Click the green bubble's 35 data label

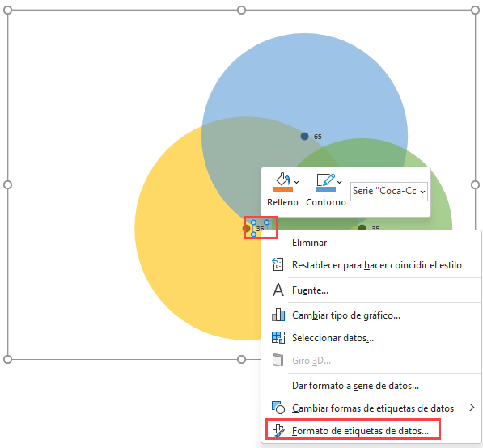pyautogui.click(x=375, y=228)
